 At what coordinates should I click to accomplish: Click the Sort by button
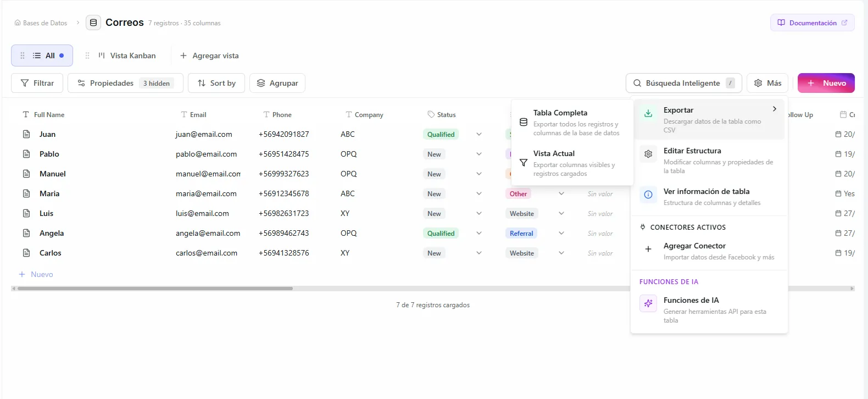click(216, 83)
